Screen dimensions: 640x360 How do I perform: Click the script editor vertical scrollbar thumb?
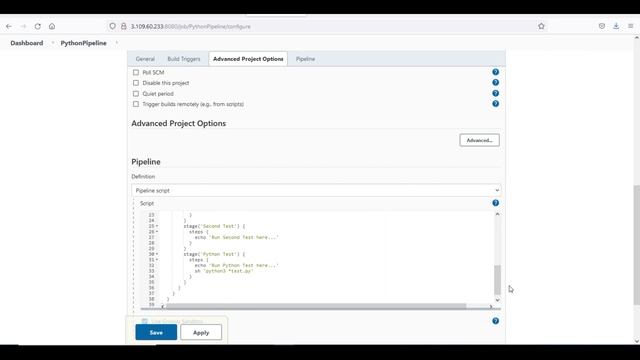(497, 280)
